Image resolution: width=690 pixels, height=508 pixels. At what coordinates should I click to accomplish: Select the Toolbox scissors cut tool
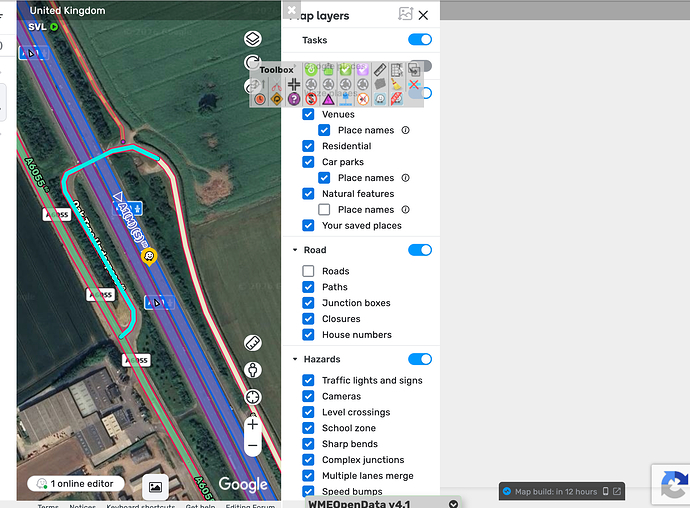click(x=276, y=85)
